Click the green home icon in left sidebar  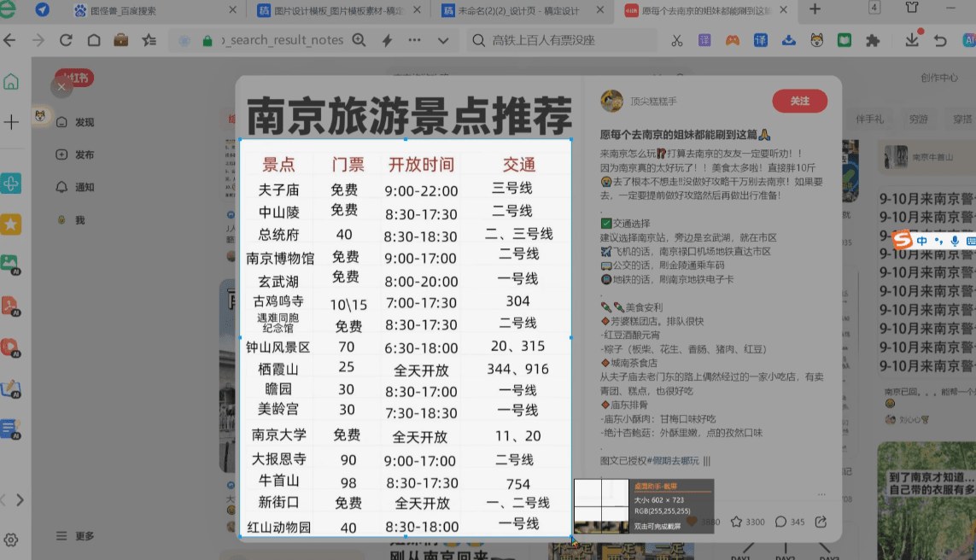(x=11, y=81)
